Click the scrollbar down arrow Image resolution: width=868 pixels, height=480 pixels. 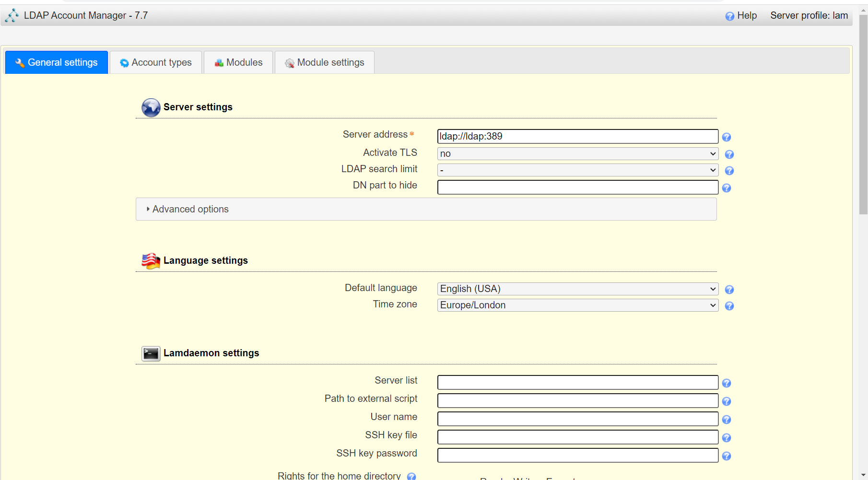pos(863,475)
